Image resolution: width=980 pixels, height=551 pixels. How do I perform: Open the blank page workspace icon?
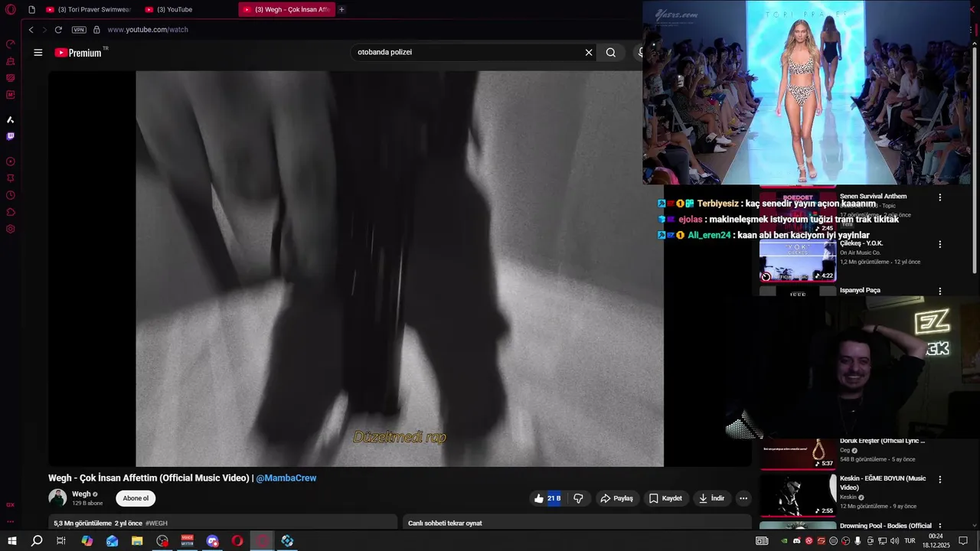point(31,9)
